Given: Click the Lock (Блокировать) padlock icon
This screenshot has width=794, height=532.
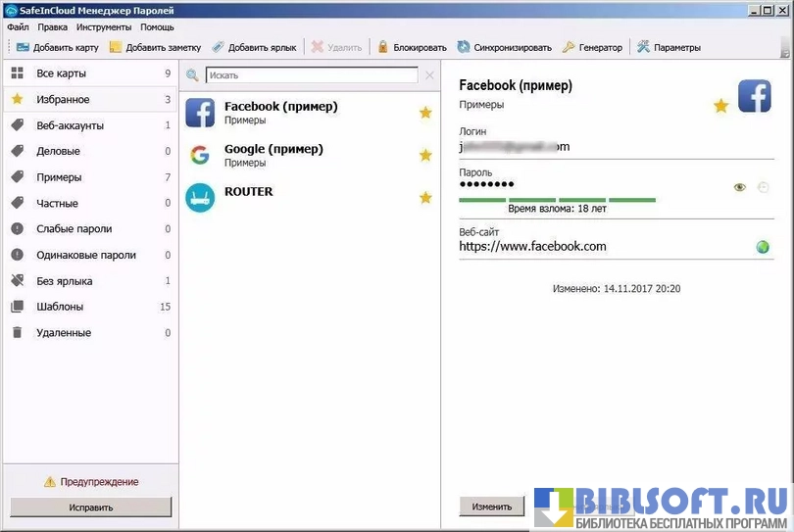Looking at the screenshot, I should [383, 47].
